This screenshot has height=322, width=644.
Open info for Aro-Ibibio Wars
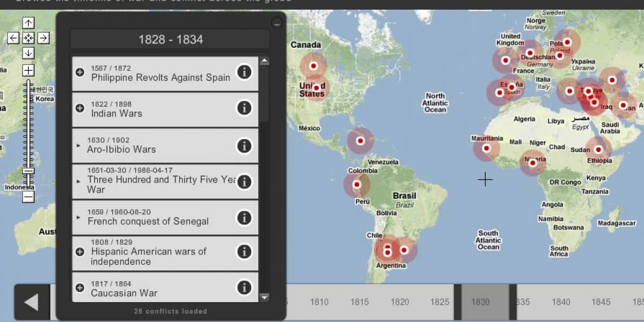[x=244, y=145]
